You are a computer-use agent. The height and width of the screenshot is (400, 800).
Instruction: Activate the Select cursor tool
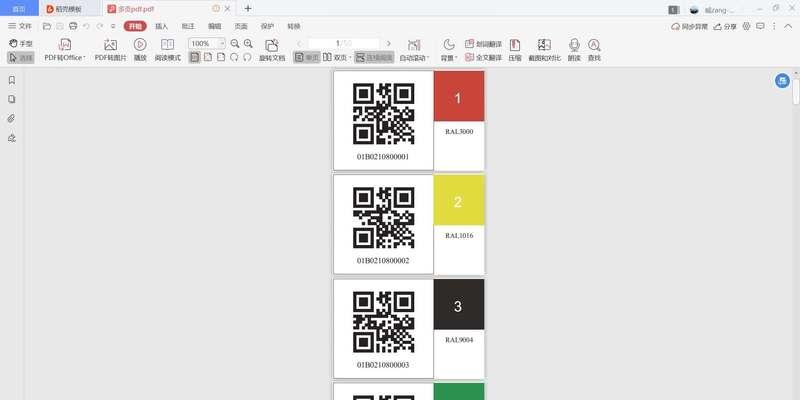point(21,58)
